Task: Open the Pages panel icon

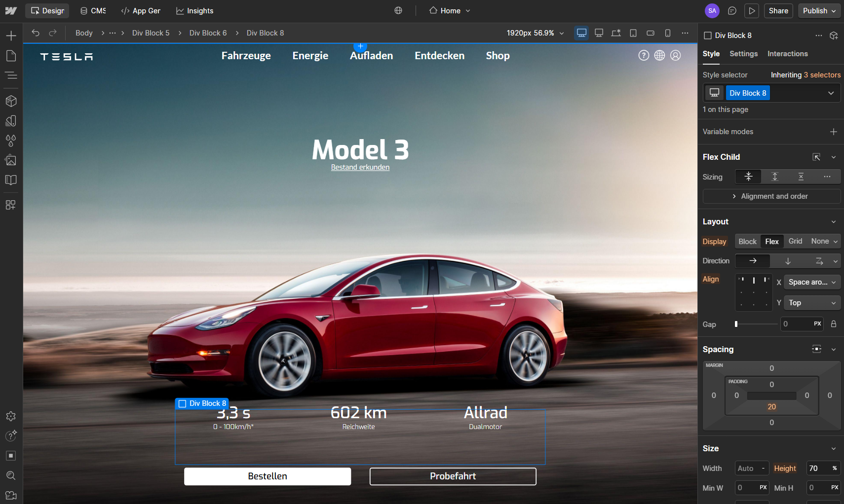Action: pos(11,56)
